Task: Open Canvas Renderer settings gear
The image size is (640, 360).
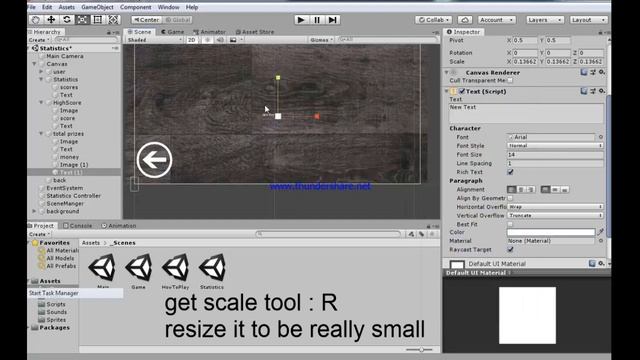Action: [602, 72]
